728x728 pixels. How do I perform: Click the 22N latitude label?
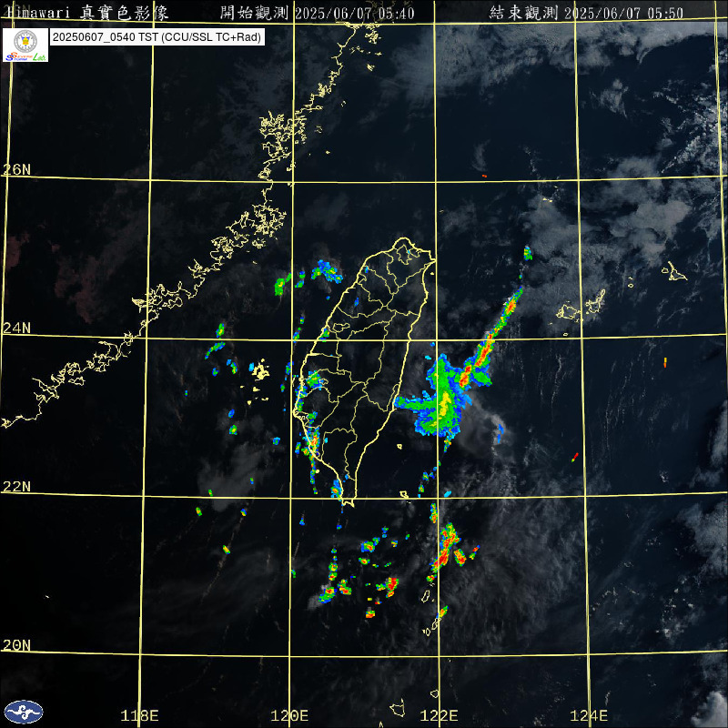point(16,487)
